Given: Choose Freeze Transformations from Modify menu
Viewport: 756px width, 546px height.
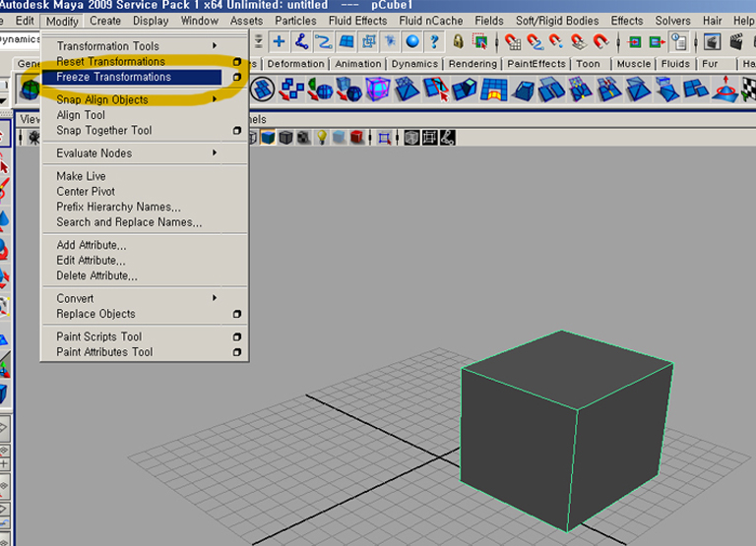Looking at the screenshot, I should [132, 77].
